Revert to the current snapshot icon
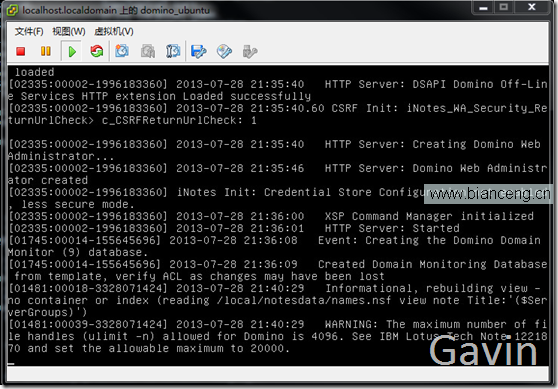558x389 pixels. coord(148,51)
